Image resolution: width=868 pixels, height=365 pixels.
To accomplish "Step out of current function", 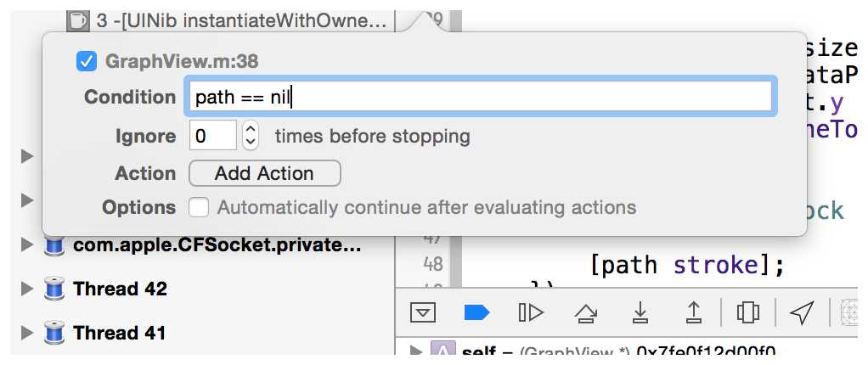I will coord(693,313).
